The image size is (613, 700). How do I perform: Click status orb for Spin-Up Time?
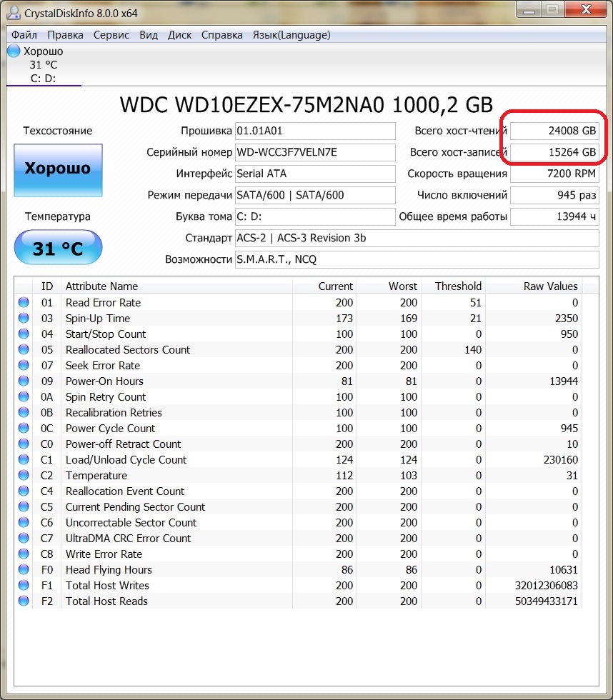coord(24,318)
